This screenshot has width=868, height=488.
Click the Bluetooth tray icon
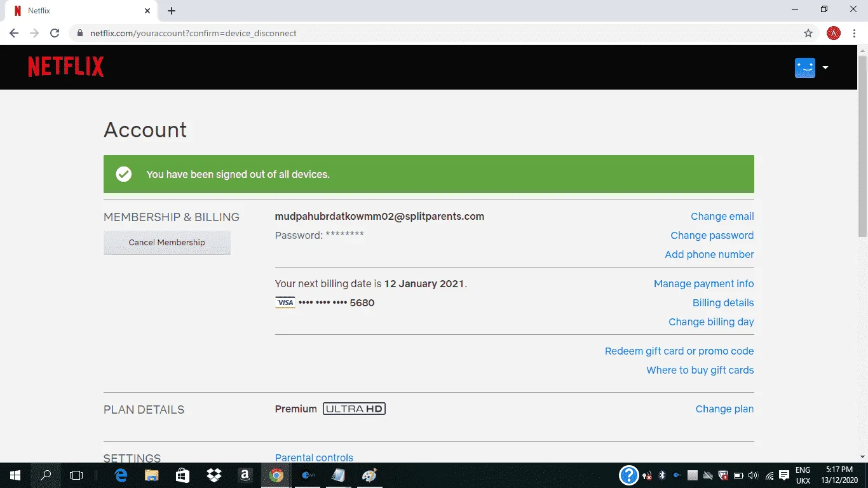[x=661, y=475]
